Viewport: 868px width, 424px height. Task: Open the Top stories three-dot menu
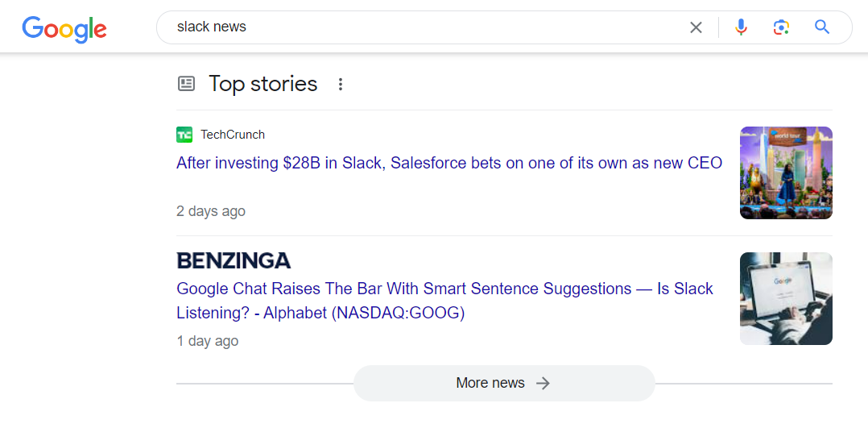341,84
